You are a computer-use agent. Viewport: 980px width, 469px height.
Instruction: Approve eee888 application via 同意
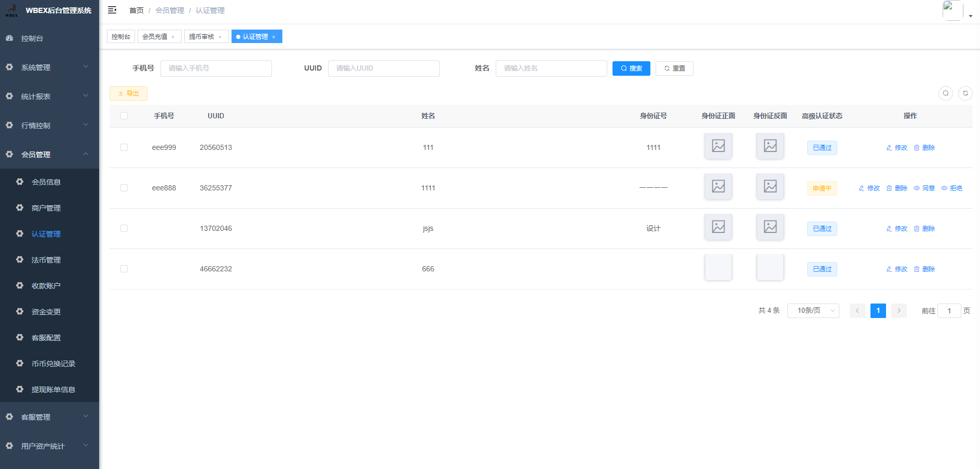tap(924, 188)
